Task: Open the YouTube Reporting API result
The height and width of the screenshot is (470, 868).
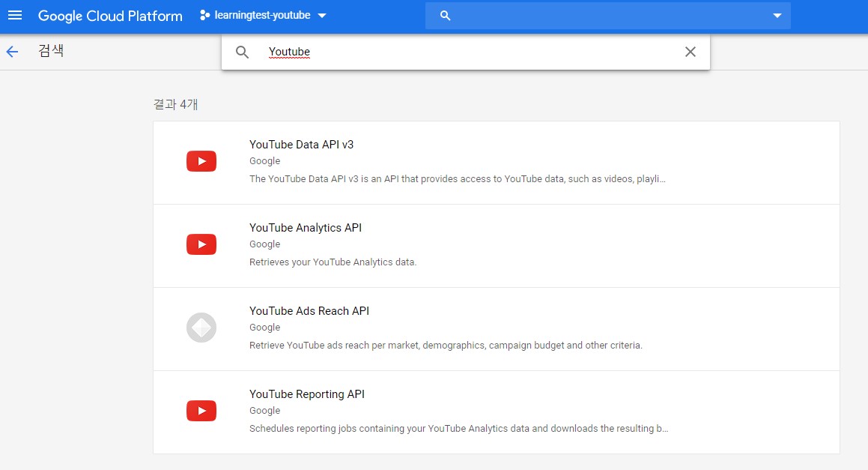Action: [497, 412]
